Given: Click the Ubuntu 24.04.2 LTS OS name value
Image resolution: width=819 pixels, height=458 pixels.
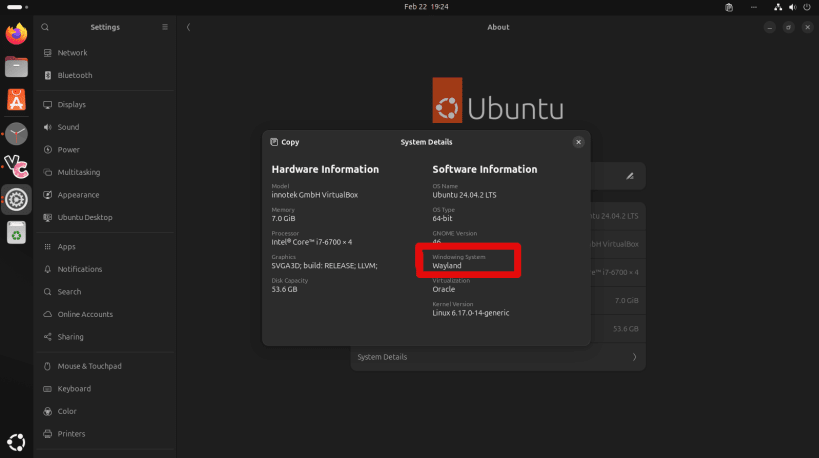Looking at the screenshot, I should coord(464,195).
